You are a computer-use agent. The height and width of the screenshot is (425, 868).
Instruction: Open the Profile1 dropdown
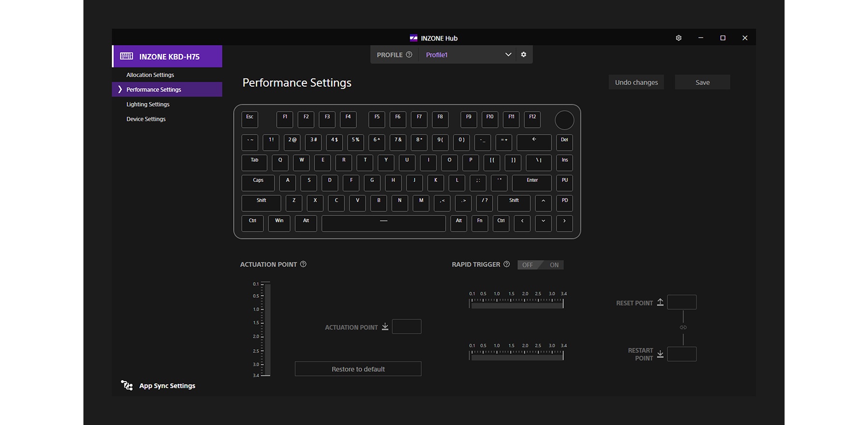click(467, 54)
